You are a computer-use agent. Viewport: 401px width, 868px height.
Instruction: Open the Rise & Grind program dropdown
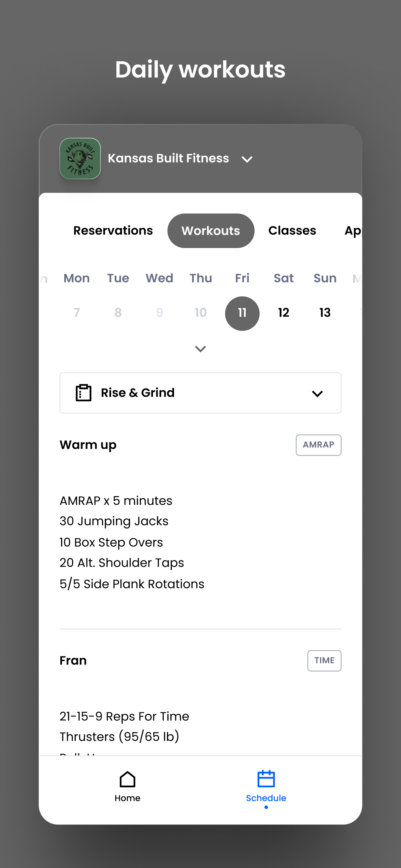(200, 393)
